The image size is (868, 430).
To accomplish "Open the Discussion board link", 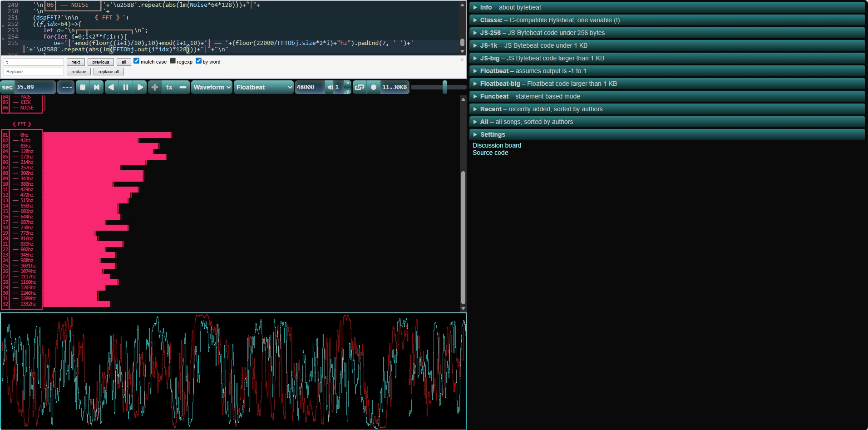I will 497,145.
